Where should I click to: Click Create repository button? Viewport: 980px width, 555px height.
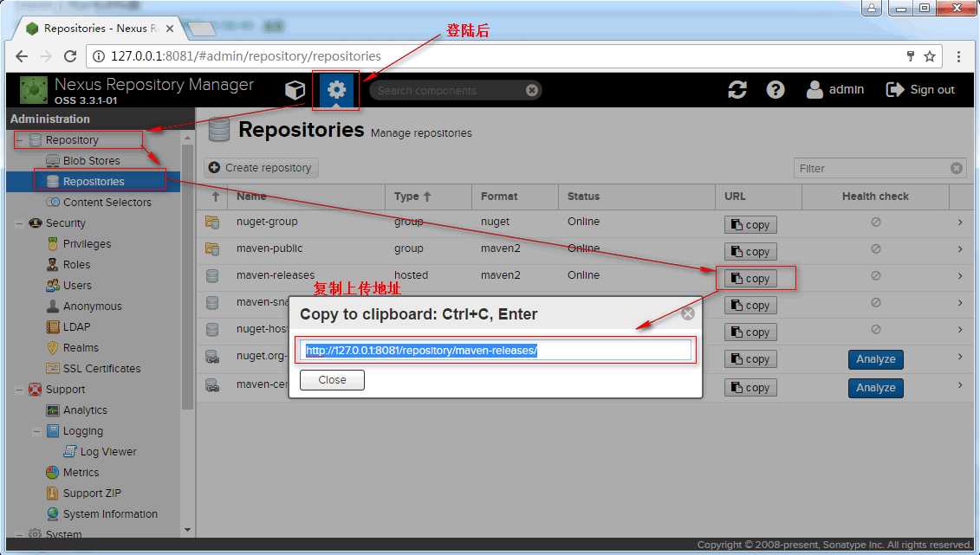click(261, 168)
